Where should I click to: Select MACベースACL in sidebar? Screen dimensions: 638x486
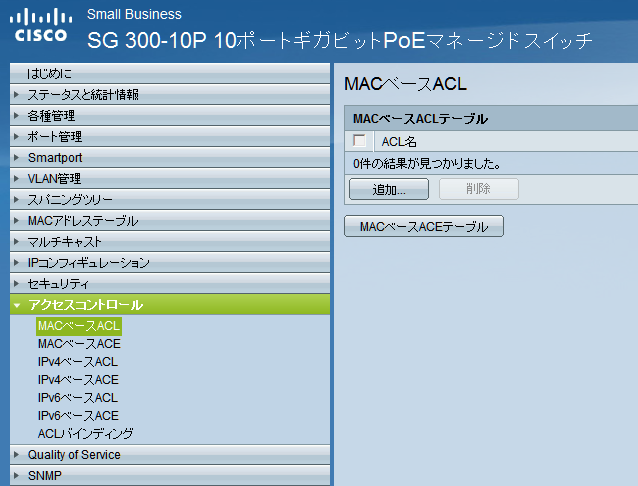tap(79, 326)
